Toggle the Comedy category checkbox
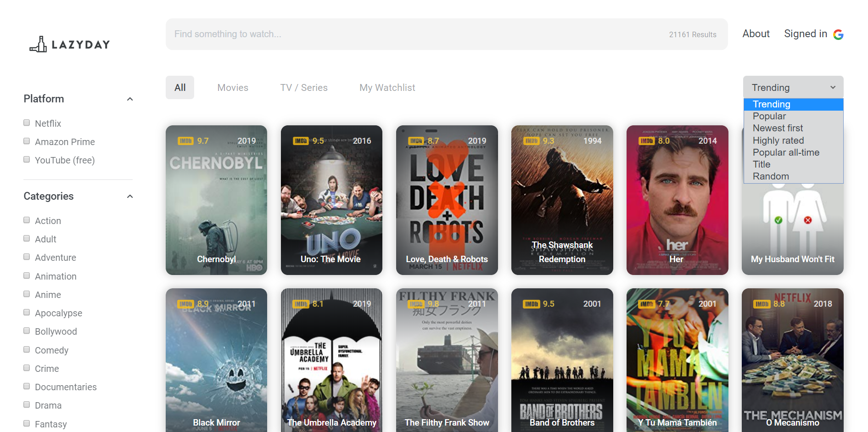The height and width of the screenshot is (432, 868). (27, 349)
